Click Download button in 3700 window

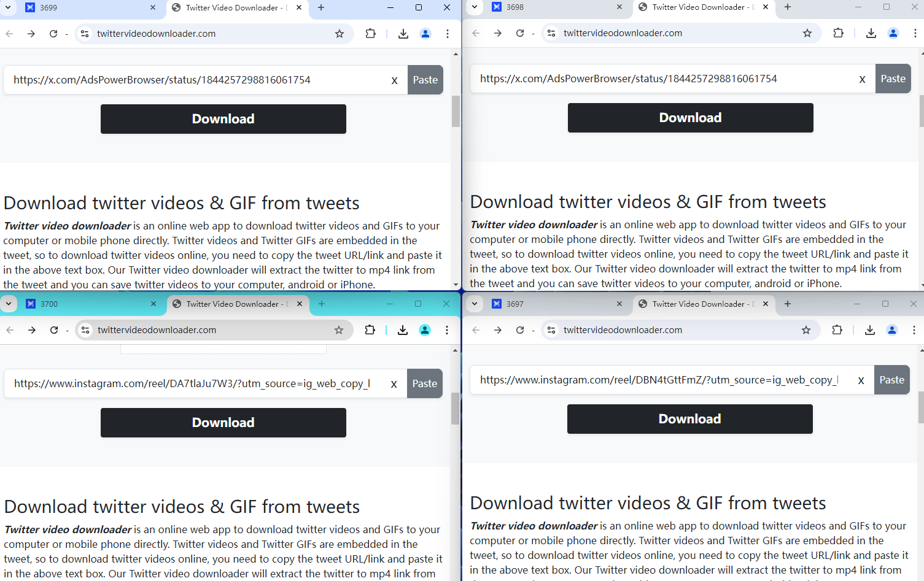click(223, 423)
